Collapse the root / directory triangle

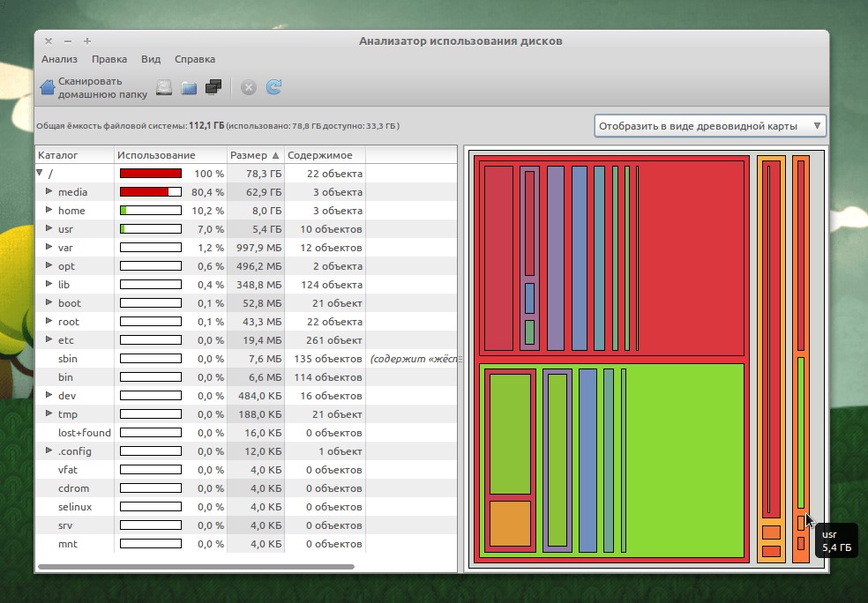(x=40, y=174)
